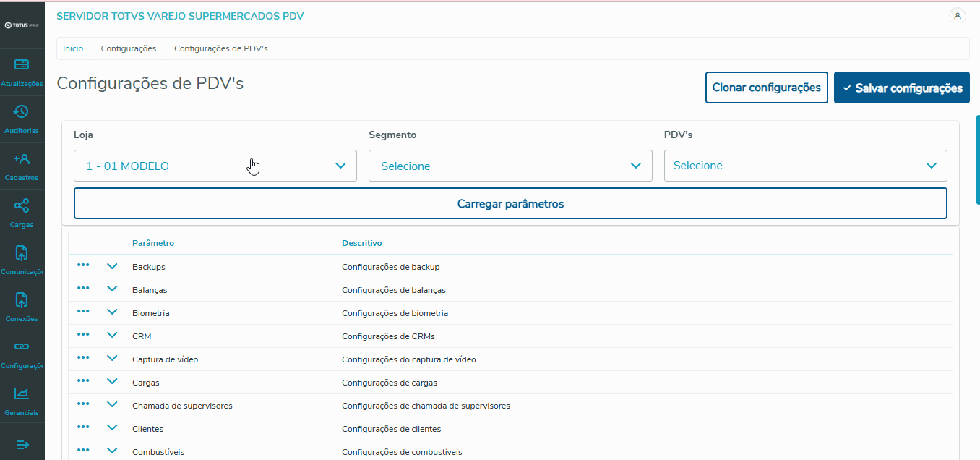The height and width of the screenshot is (460, 980).
Task: Open options menu for Captura de vídeo row
Action: pyautogui.click(x=83, y=358)
